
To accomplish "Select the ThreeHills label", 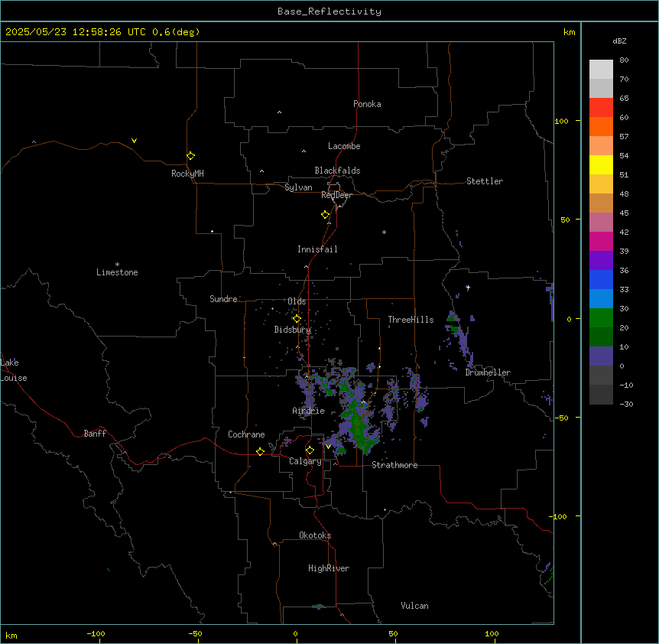I will [411, 320].
